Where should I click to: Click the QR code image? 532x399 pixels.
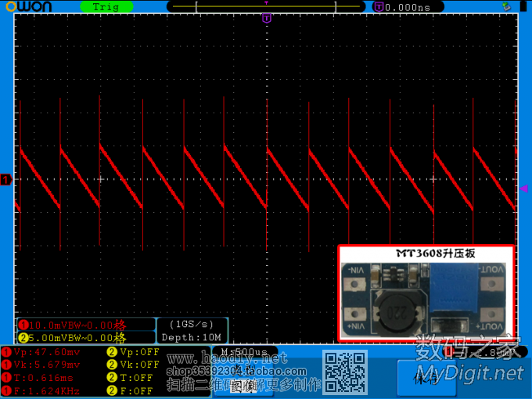click(x=345, y=372)
